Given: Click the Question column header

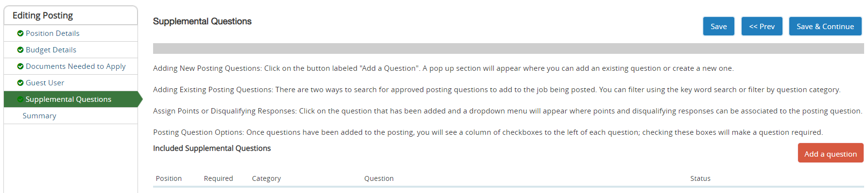Looking at the screenshot, I should coord(379,178).
